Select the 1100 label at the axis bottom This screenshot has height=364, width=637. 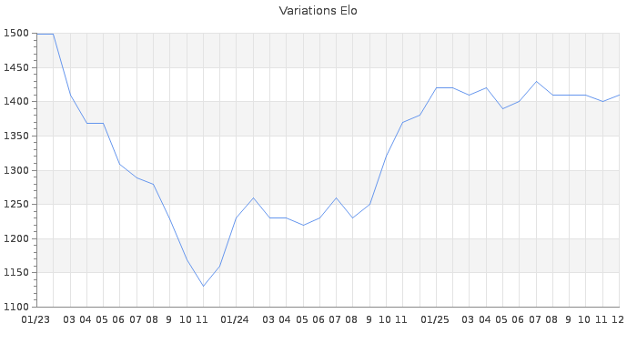coord(16,307)
